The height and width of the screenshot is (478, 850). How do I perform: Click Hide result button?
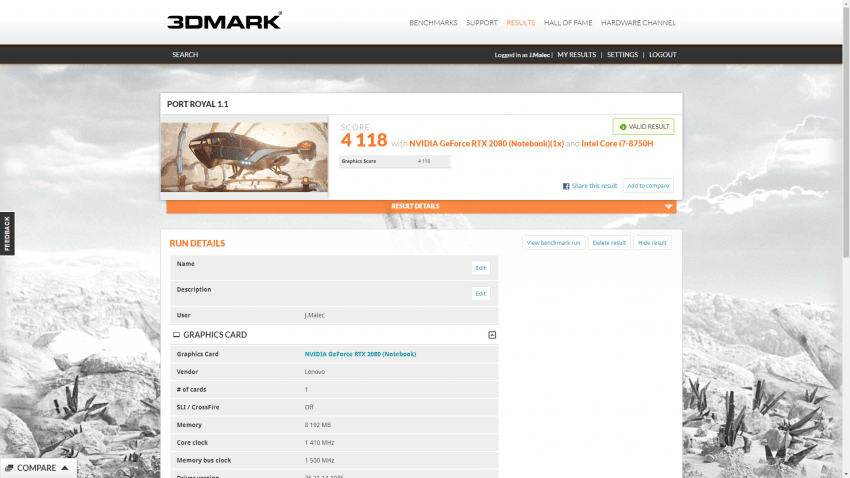(x=652, y=243)
